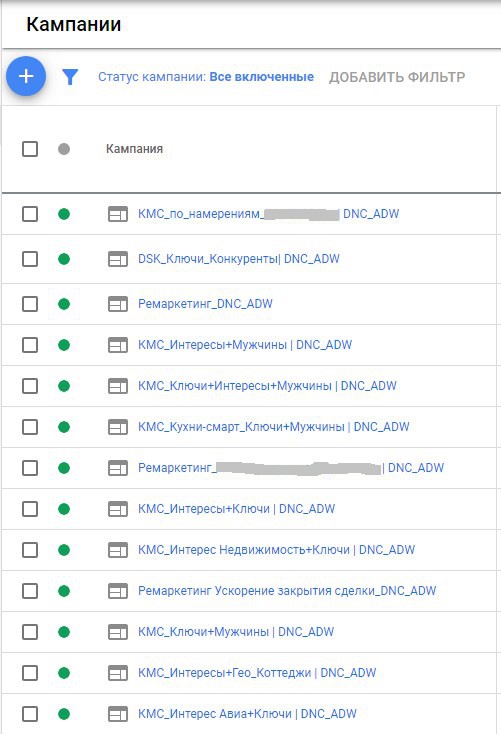Click green status dot of КМС_Интересы+Мужчины
Viewport: 501px width, 734px height.
pos(64,345)
